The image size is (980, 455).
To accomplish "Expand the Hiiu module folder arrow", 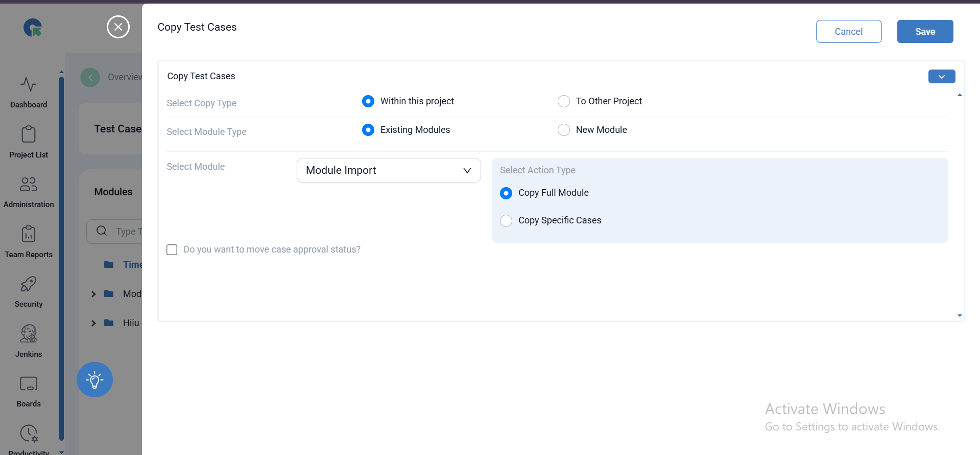I will [x=93, y=323].
